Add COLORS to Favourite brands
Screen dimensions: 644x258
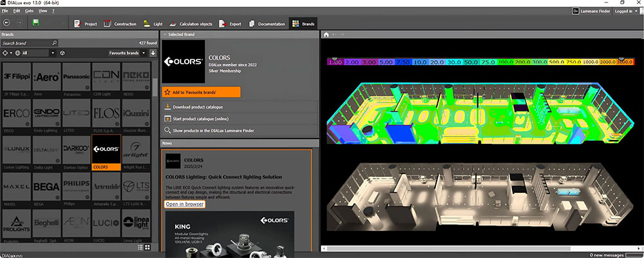tap(201, 93)
